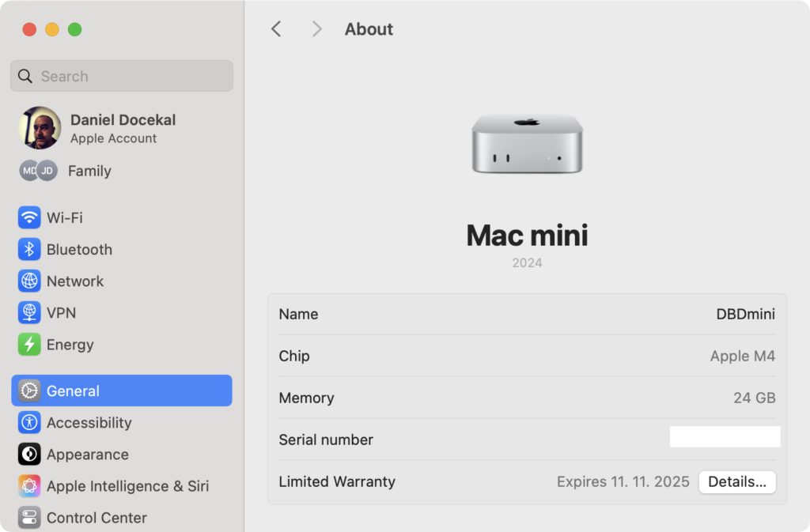Go forward with the right chevron
The image size is (810, 532).
(316, 29)
